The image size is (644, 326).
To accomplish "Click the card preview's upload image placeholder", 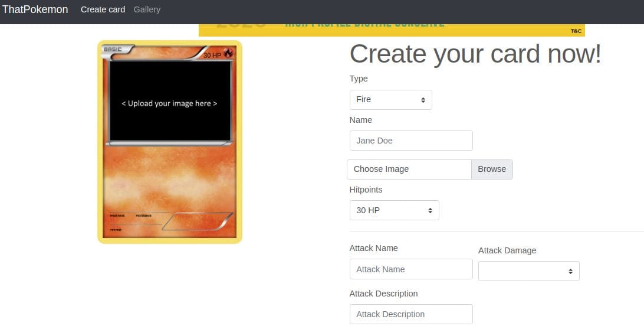I will point(170,102).
